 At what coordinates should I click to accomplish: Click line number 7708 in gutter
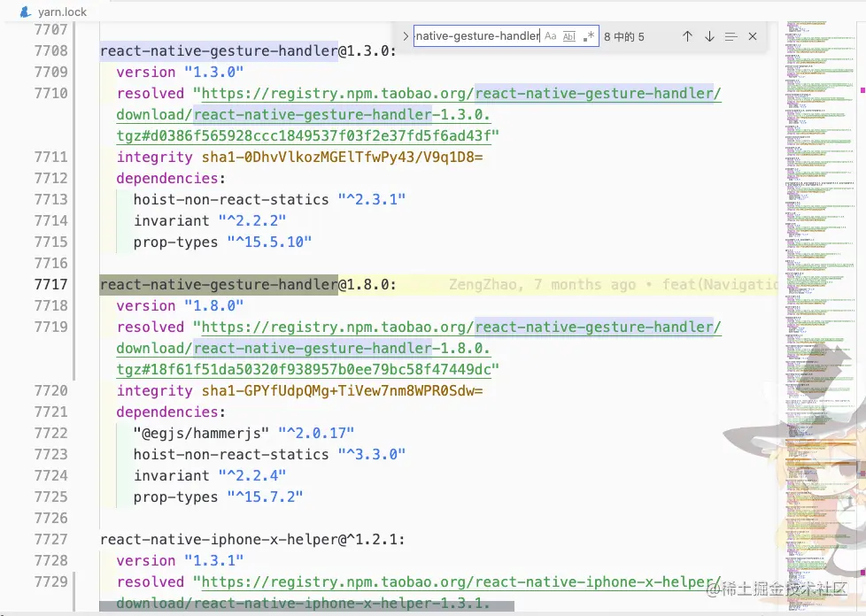coord(50,50)
